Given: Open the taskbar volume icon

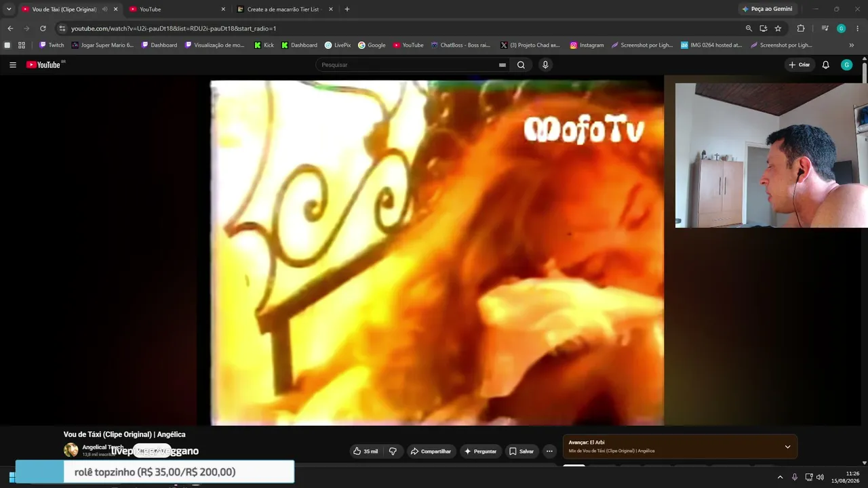Looking at the screenshot, I should (820, 477).
